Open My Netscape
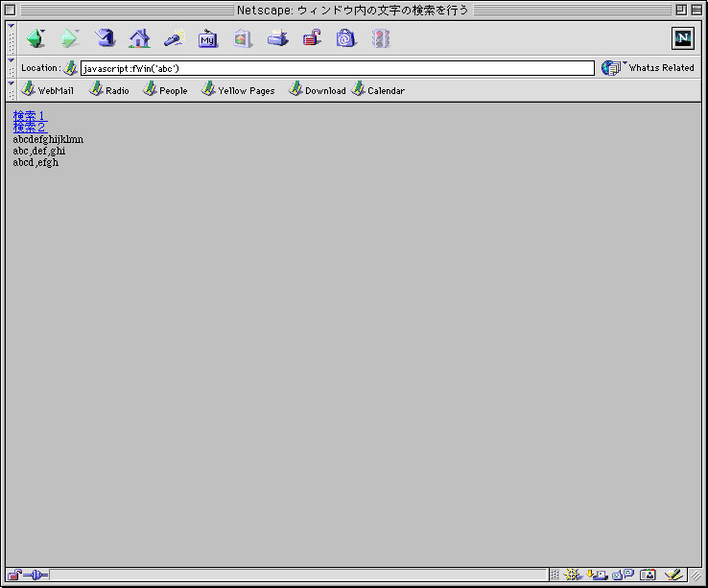The width and height of the screenshot is (708, 588). [208, 38]
